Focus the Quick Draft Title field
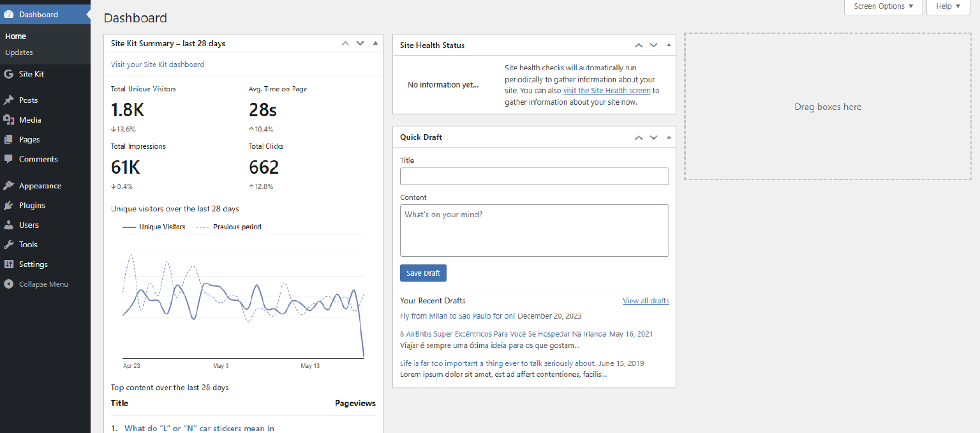Screen dimensions: 980x433 tap(534, 176)
